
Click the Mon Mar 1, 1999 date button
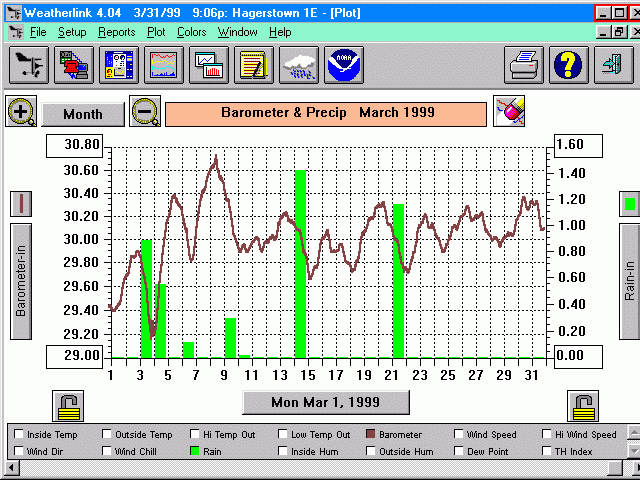point(326,402)
